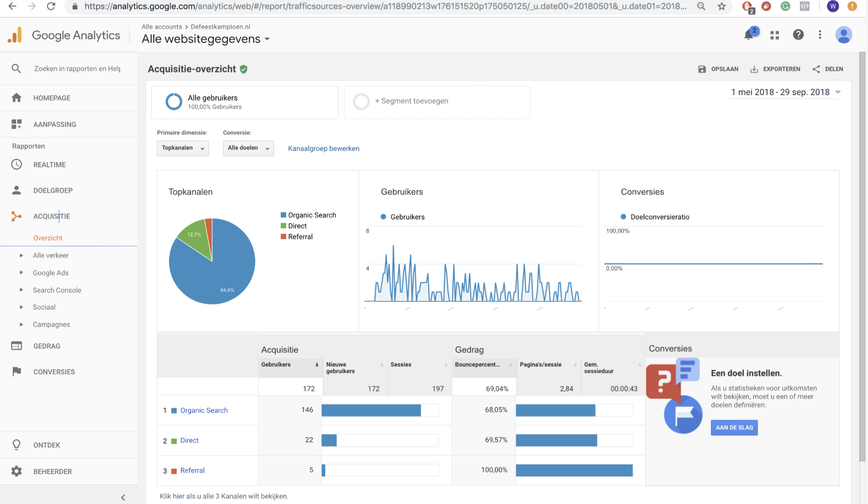The height and width of the screenshot is (504, 868).
Task: Open the HOMEPAGE menu item
Action: coord(52,98)
